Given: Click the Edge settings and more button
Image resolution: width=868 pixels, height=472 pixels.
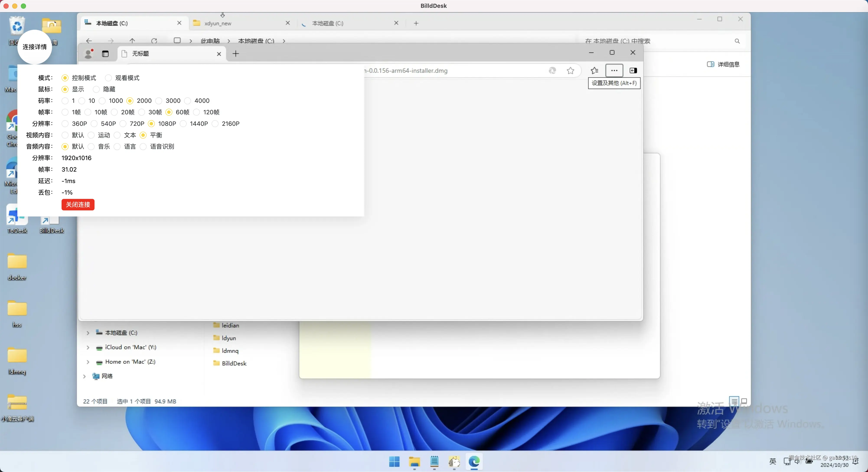Looking at the screenshot, I should coord(614,70).
